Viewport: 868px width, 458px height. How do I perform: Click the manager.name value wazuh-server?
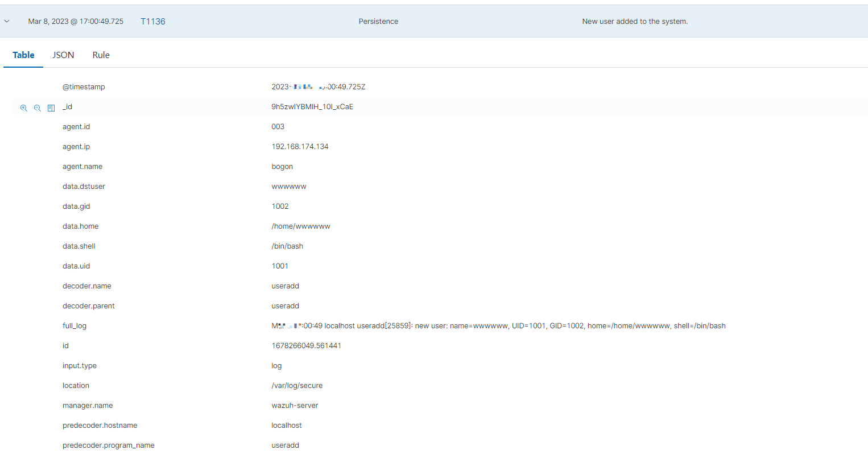click(x=295, y=406)
